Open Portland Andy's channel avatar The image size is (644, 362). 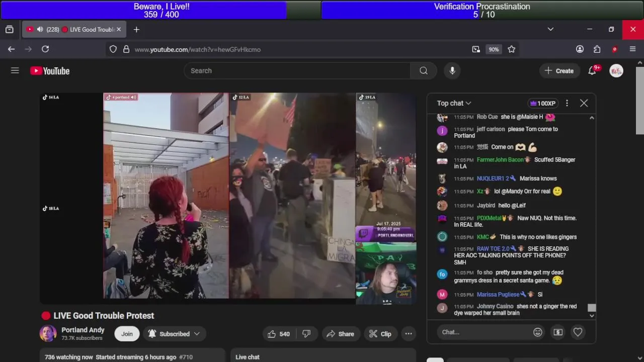(x=48, y=333)
